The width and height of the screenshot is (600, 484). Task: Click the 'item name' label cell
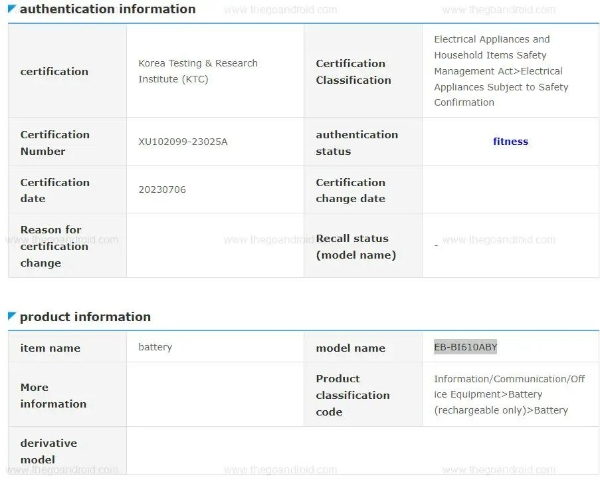tap(67, 347)
